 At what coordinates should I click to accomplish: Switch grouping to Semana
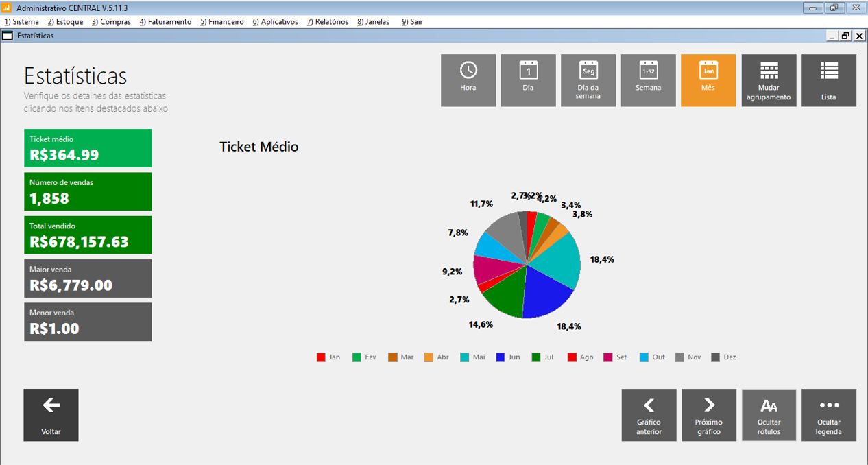tap(648, 80)
